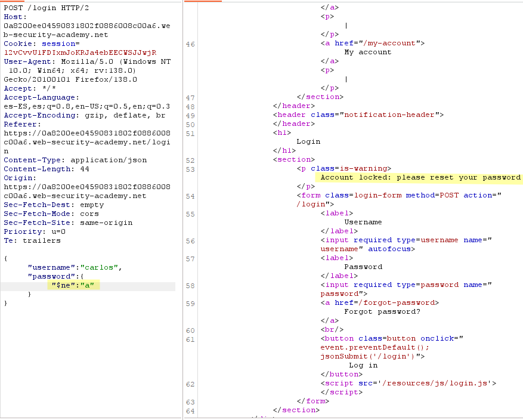Click the opening <h1> tag on line 51
523x420 pixels.
[282, 132]
